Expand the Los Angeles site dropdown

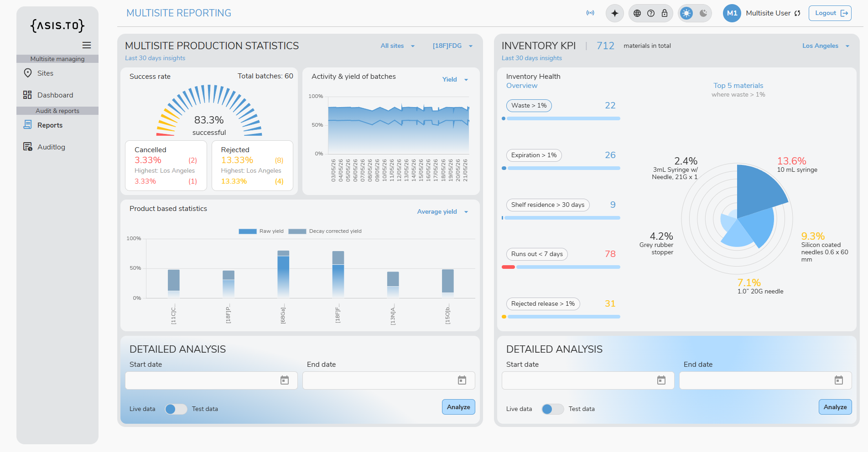point(826,46)
